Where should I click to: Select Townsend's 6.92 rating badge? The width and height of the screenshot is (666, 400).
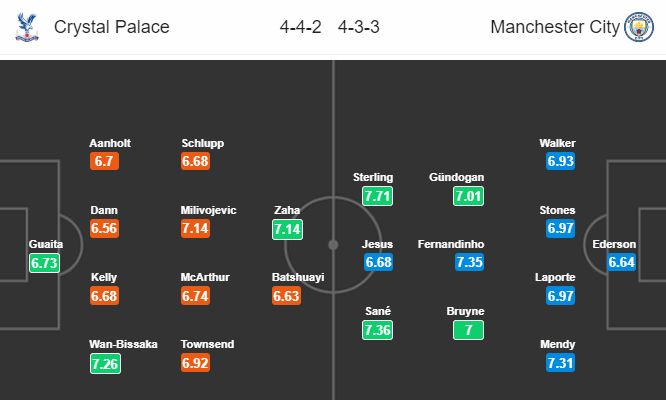pos(195,363)
